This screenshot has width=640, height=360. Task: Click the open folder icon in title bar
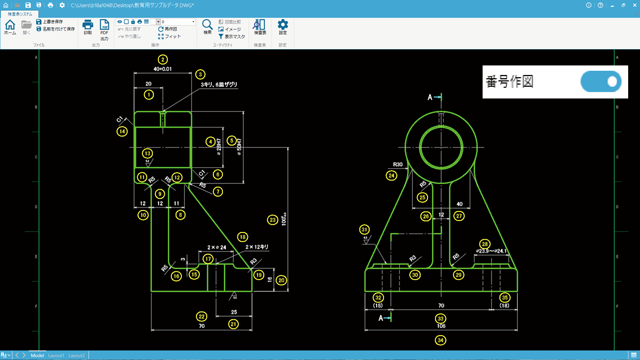point(17,5)
